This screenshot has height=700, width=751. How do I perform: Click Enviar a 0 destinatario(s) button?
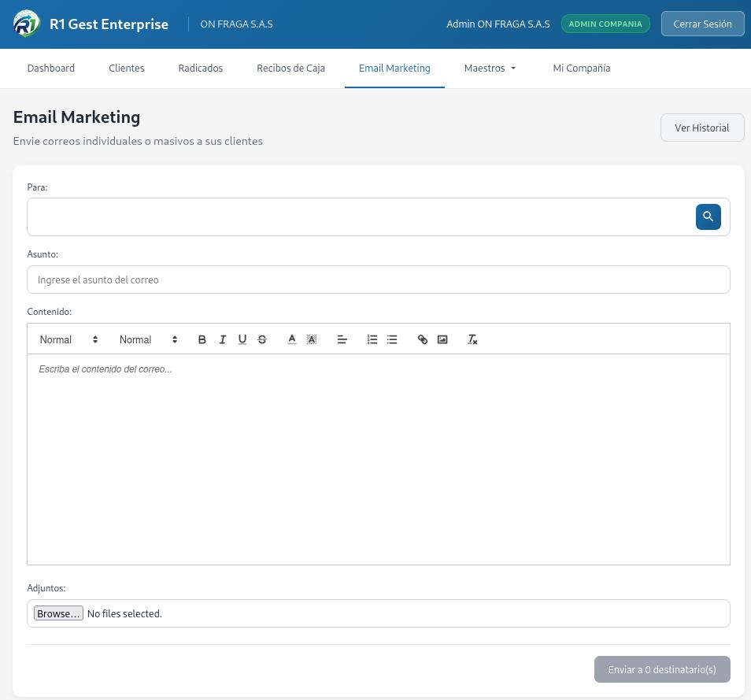662,669
